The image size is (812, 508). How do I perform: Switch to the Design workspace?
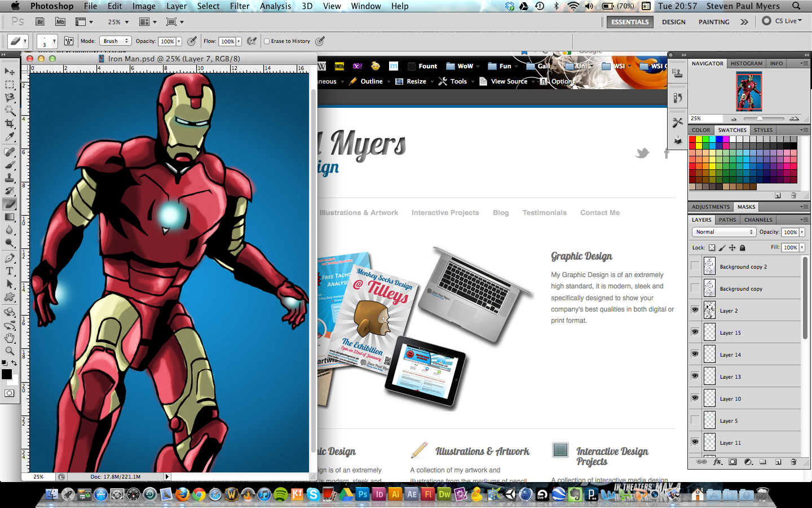[x=674, y=22]
